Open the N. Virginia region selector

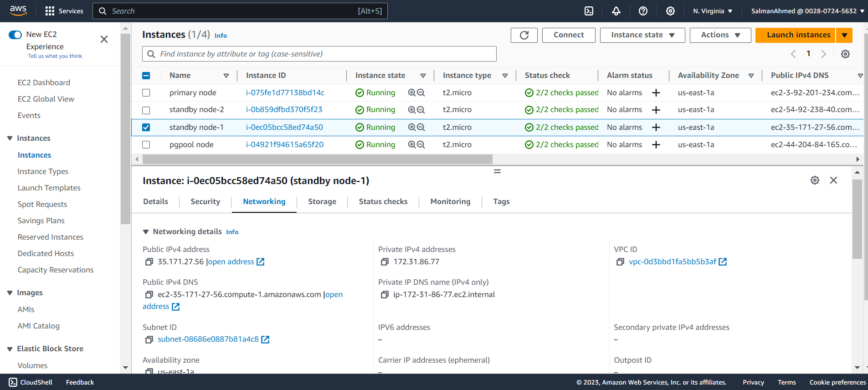(713, 11)
